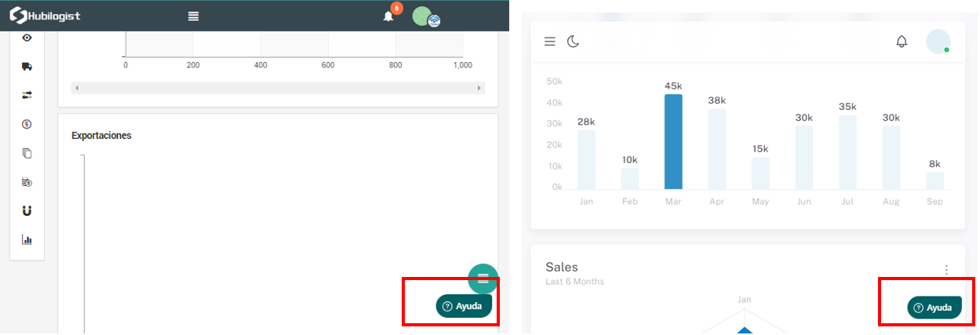Open the transfer arrows sidebar icon
980x335 pixels.
tap(27, 95)
